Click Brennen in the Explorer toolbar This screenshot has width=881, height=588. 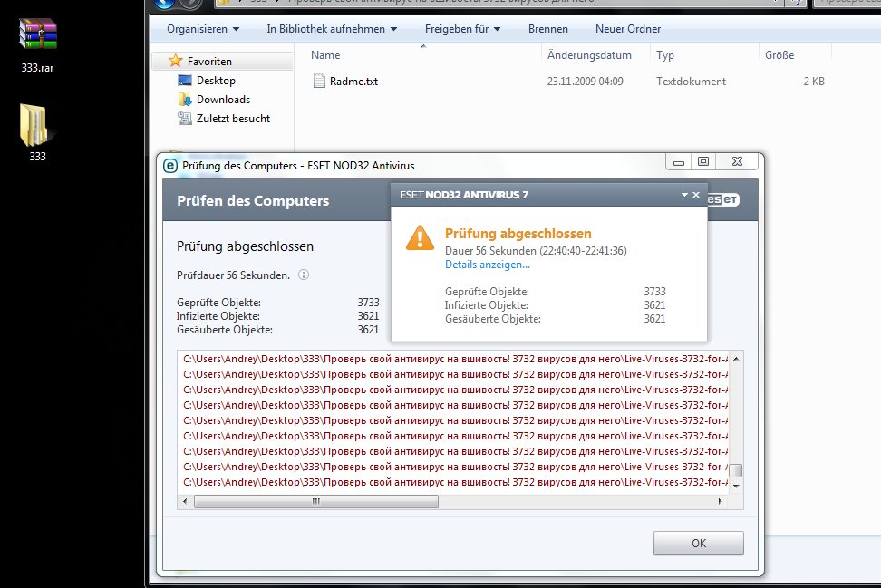tap(547, 29)
